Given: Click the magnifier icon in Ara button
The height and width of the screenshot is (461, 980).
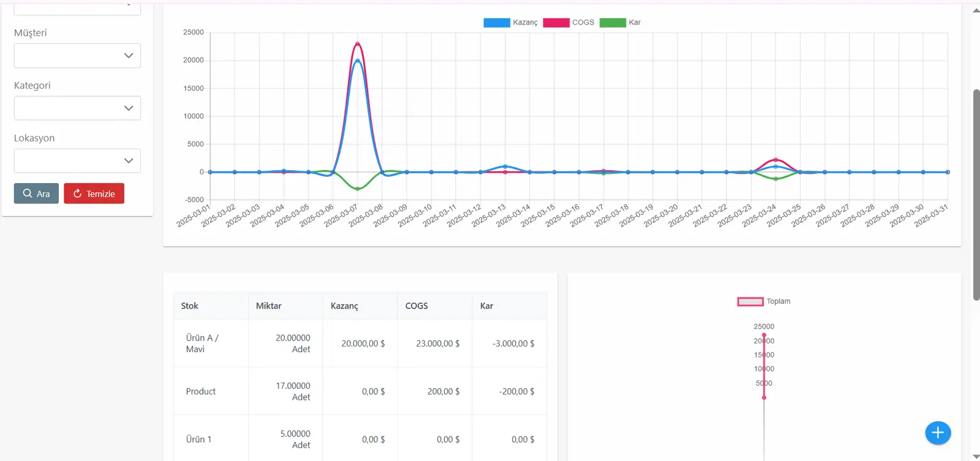Looking at the screenshot, I should 28,193.
